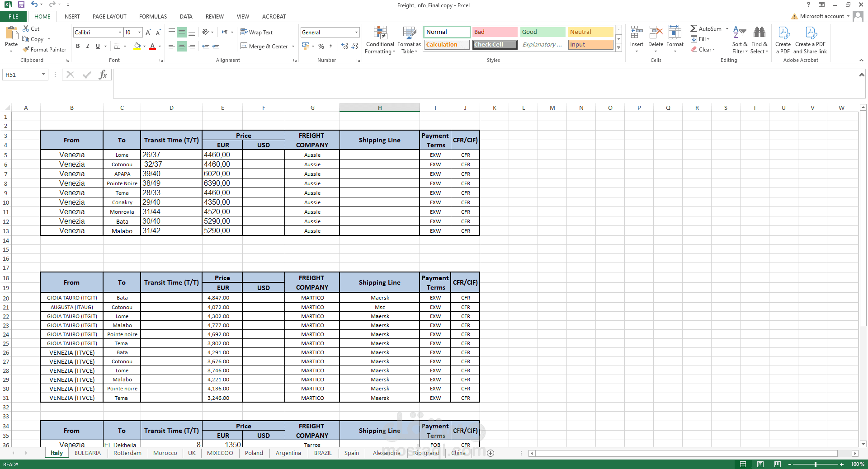Click the Orientation text angle icon
This screenshot has height=469, width=868.
(206, 32)
